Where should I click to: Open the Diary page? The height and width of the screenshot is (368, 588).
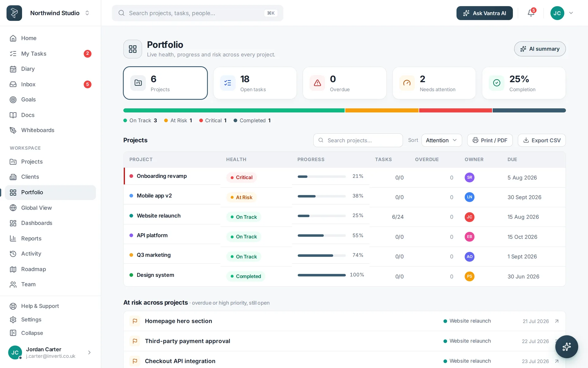click(51, 69)
